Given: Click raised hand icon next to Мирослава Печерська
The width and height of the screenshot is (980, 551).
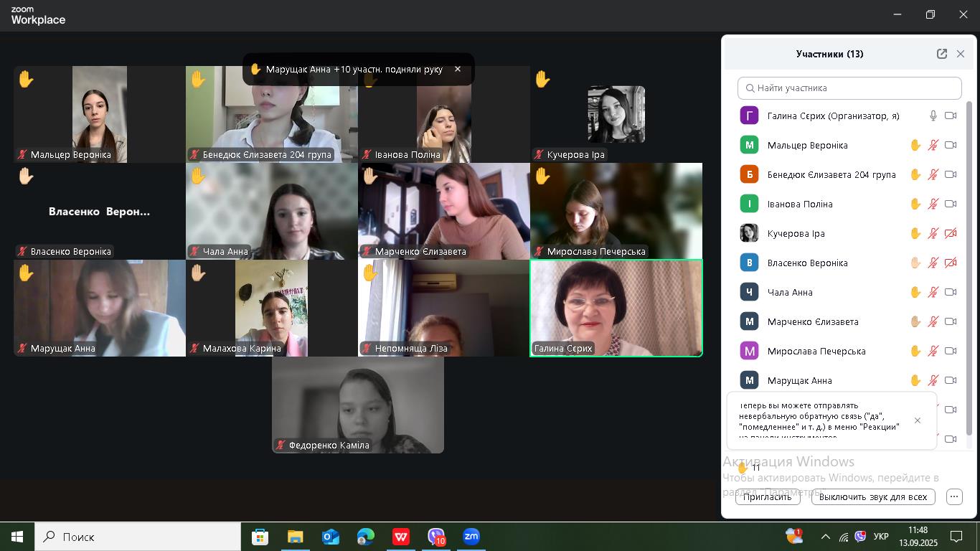Looking at the screenshot, I should tap(915, 351).
